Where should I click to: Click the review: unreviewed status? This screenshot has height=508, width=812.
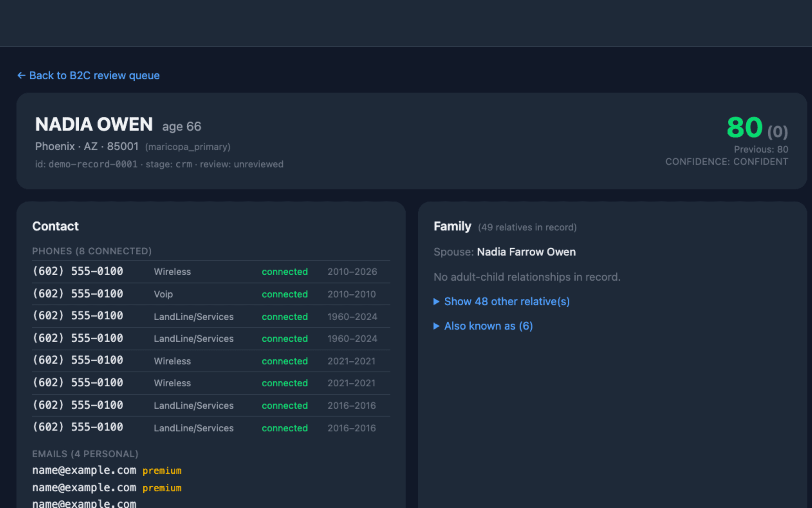coord(242,164)
